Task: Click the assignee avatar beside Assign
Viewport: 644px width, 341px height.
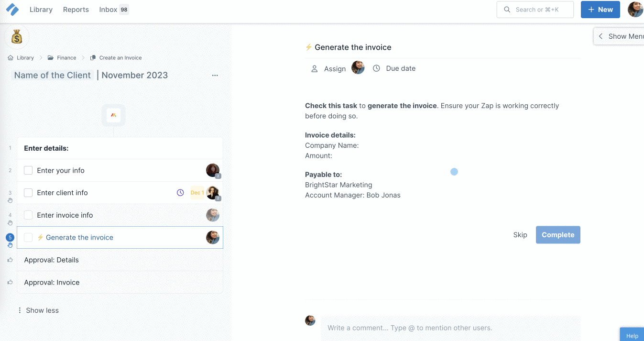Action: [x=358, y=68]
